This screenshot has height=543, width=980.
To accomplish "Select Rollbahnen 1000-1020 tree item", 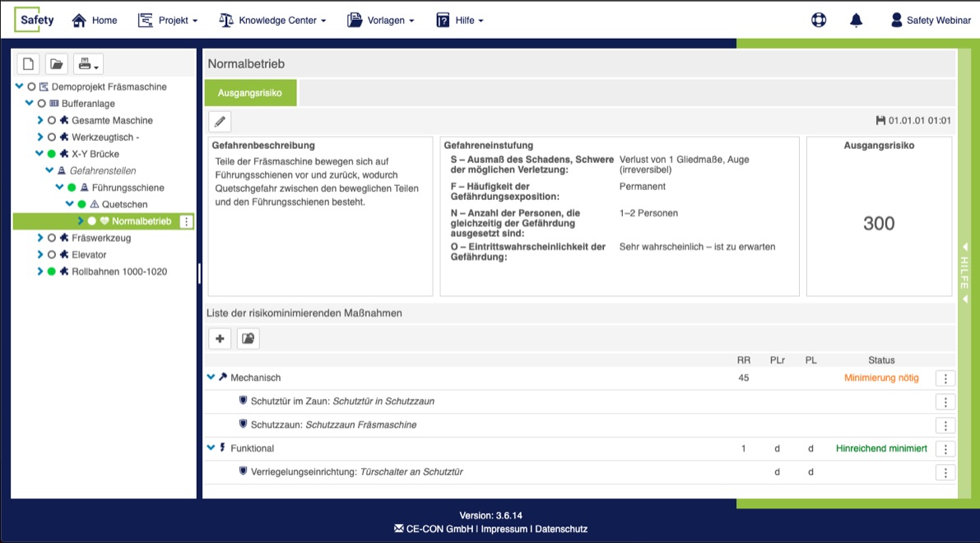I will (x=118, y=271).
